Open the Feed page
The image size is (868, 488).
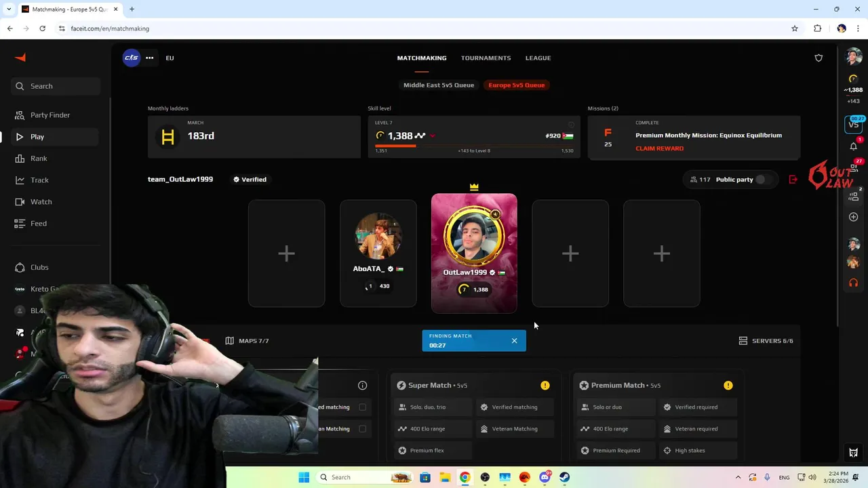point(39,224)
